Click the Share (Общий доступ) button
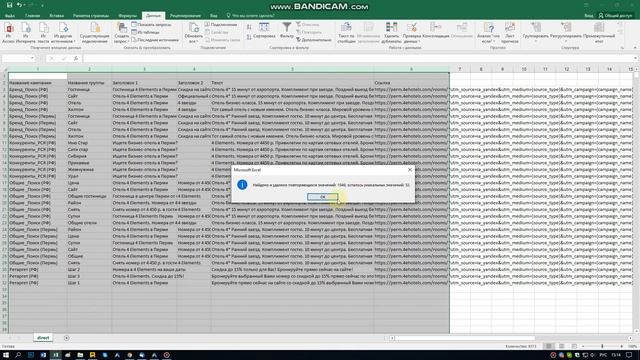 point(615,16)
